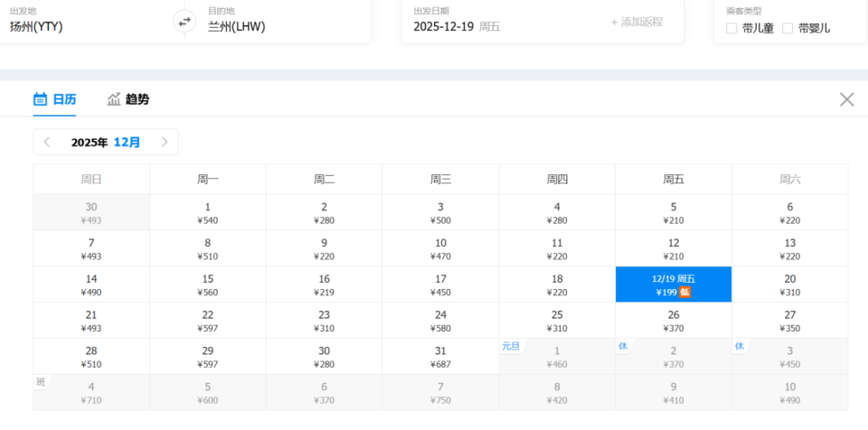Select December 3 with ¥500 fare
The image size is (868, 430).
[x=440, y=212]
